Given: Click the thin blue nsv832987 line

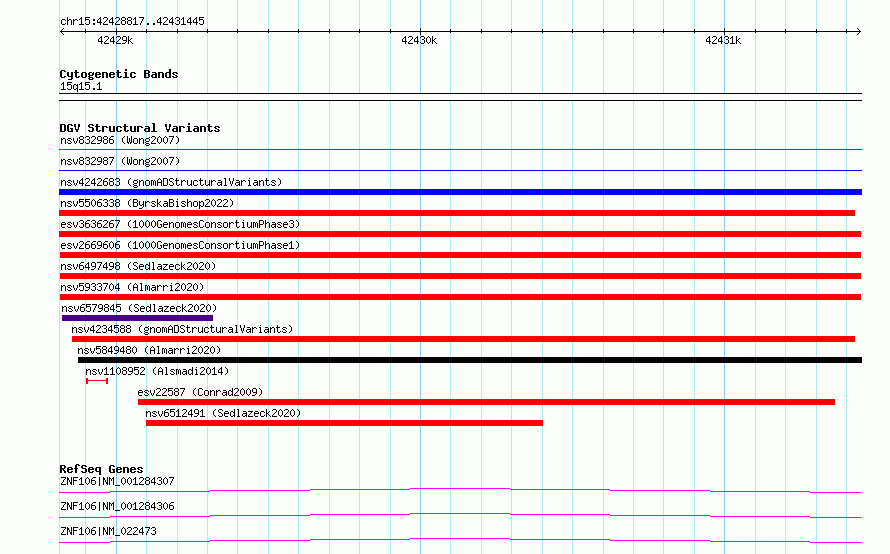Looking at the screenshot, I should click(x=460, y=171).
